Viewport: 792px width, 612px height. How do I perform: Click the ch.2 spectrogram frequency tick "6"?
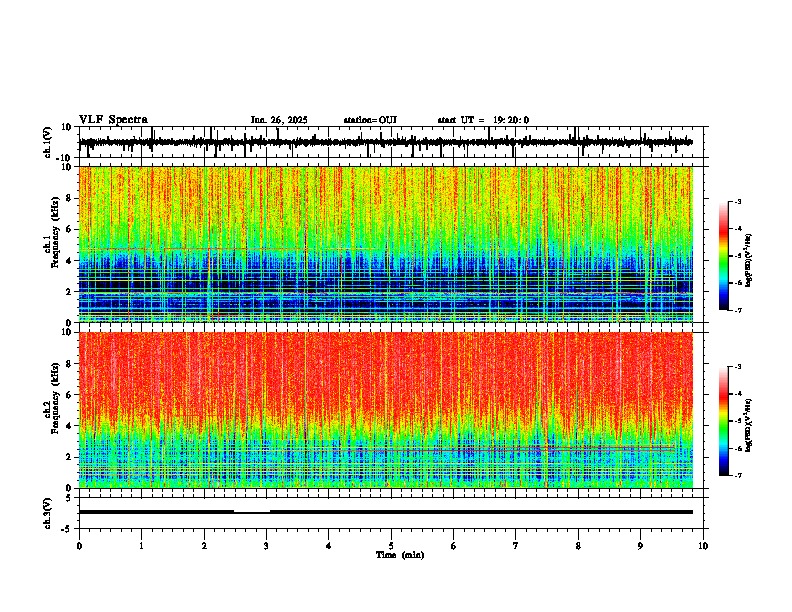(70, 395)
